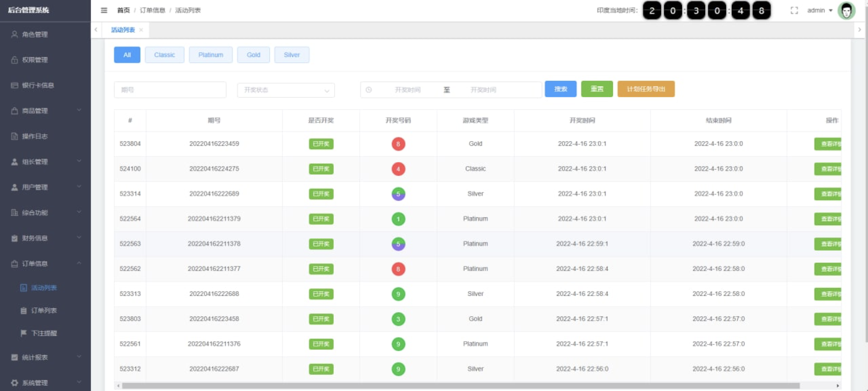Viewport: 868px width, 391px height.
Task: Open 银行卡信息 sidebar item
Action: tap(38, 85)
